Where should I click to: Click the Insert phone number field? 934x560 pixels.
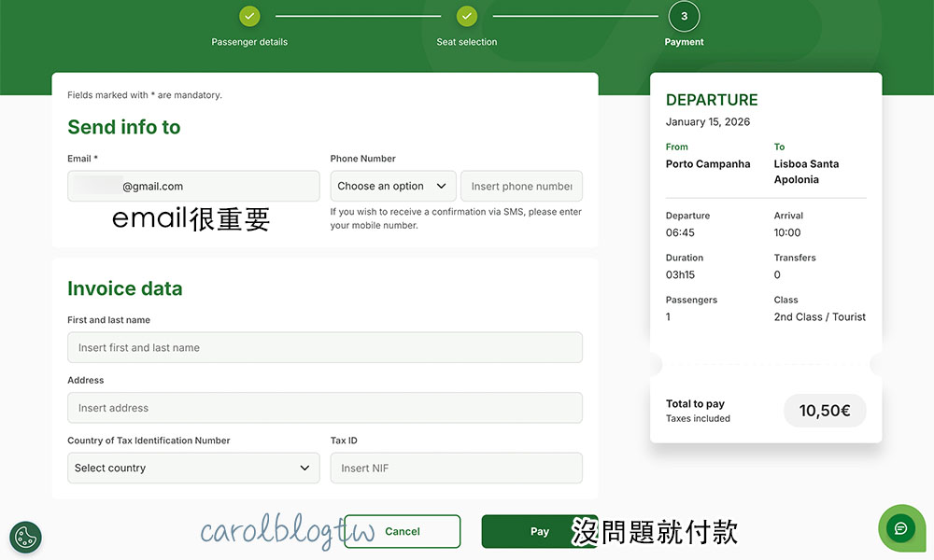tap(521, 187)
